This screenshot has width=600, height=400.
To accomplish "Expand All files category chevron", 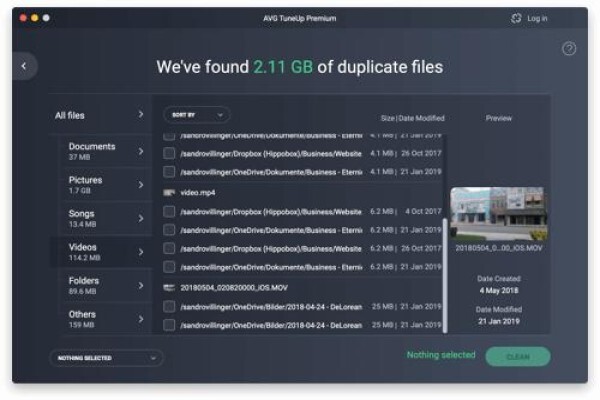I will pos(141,114).
